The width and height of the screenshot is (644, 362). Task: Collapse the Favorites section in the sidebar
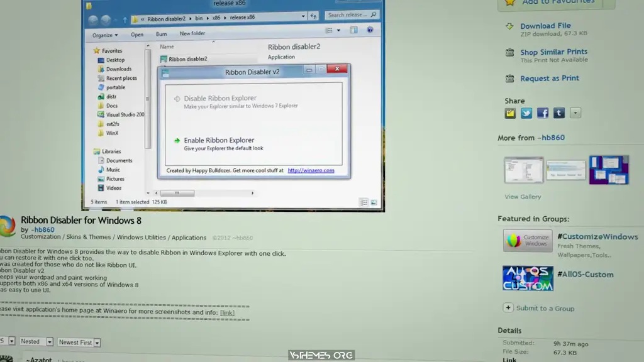point(91,50)
